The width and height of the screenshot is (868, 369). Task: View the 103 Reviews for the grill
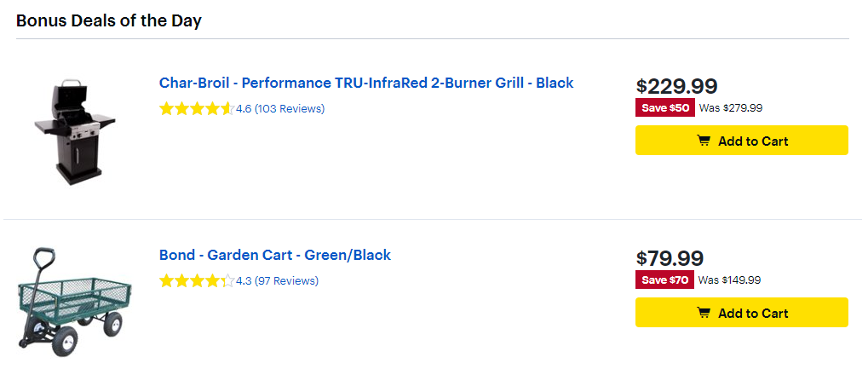(x=290, y=108)
